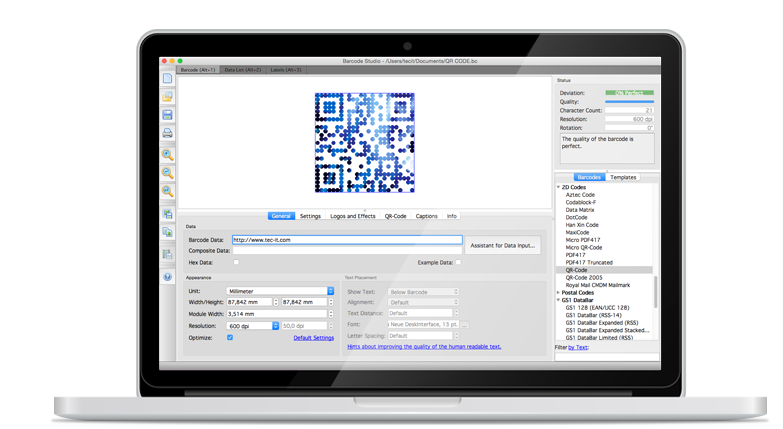Select the Barcodes tab in right panel

click(589, 177)
